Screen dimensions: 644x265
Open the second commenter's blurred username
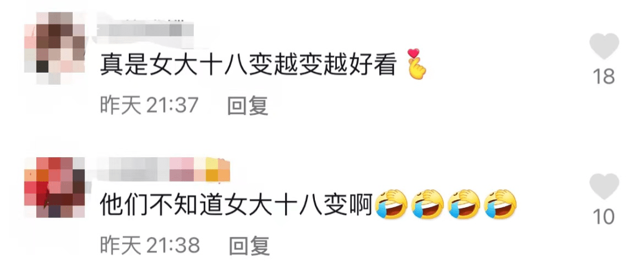132,169
